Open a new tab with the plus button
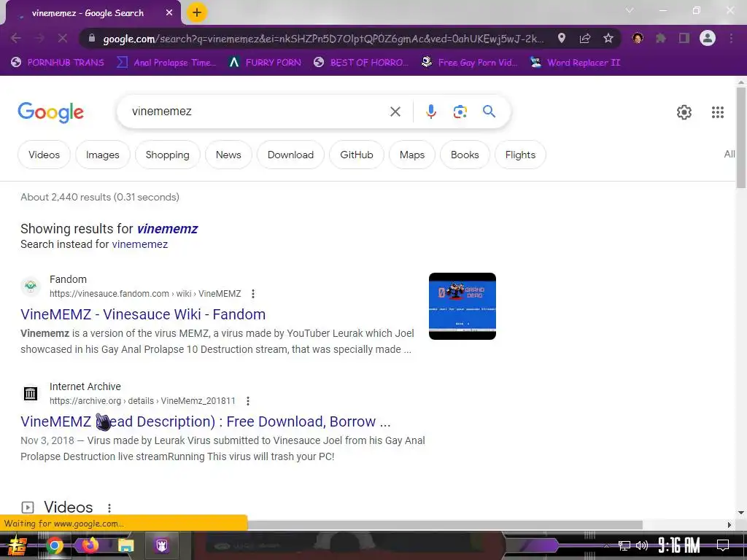This screenshot has width=747, height=560. pos(197,12)
